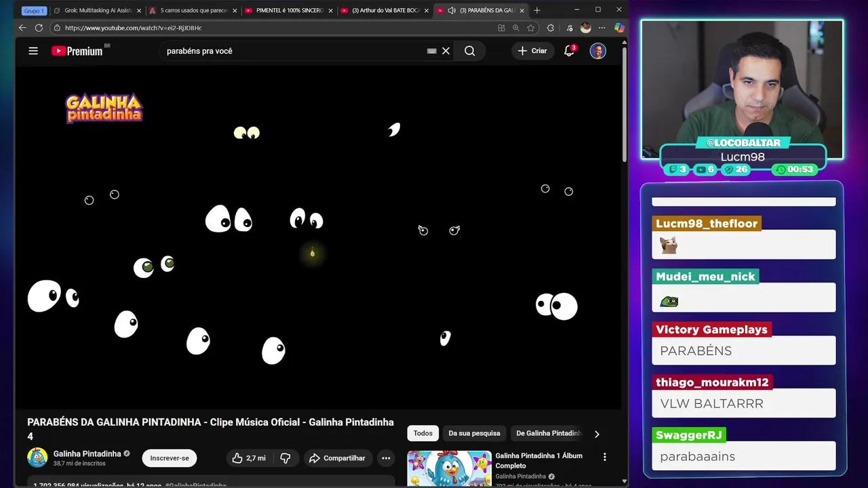Reload the page with the refresh icon
868x488 pixels.
[39, 28]
